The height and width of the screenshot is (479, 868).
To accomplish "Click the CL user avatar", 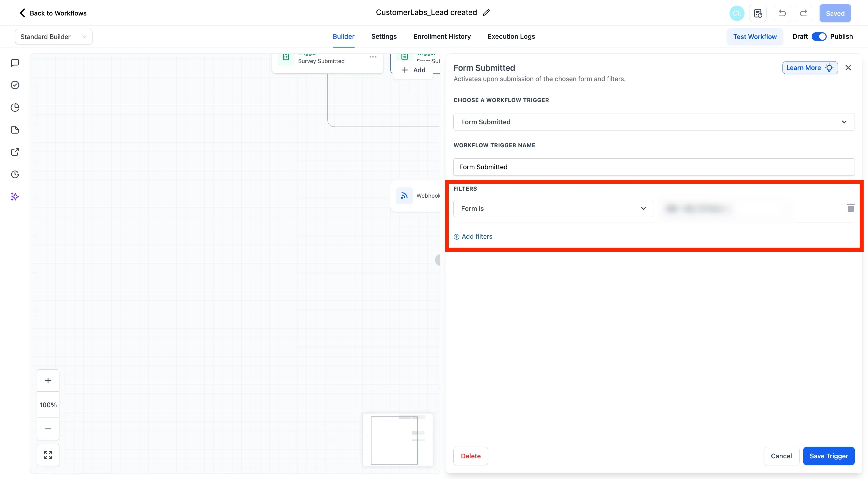I will click(x=737, y=13).
